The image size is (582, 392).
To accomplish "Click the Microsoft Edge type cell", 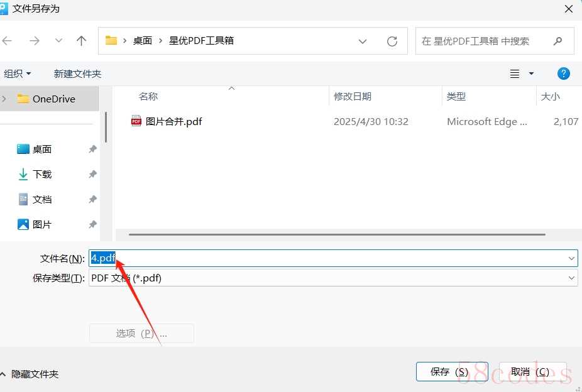I will coord(487,122).
